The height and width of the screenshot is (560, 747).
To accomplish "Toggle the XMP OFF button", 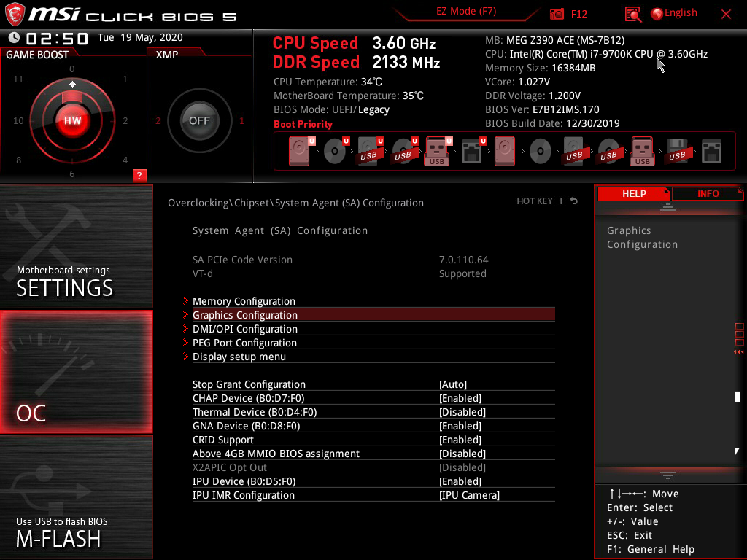I will pyautogui.click(x=199, y=120).
